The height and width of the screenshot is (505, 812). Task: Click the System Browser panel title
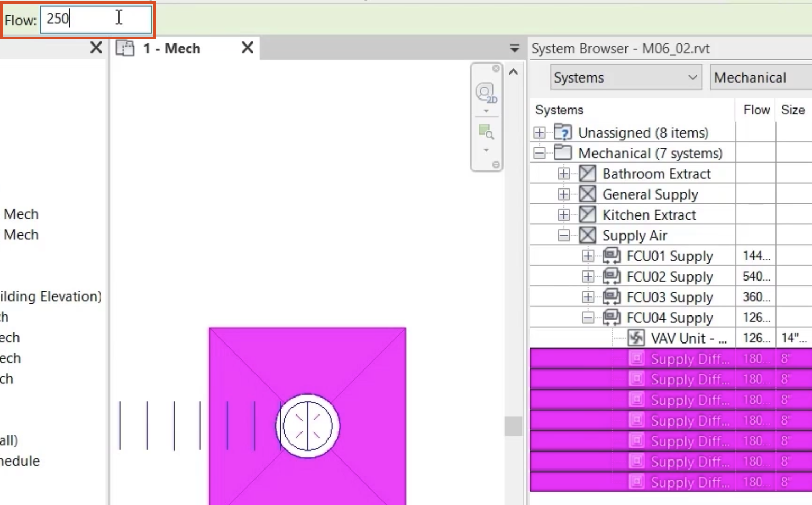[x=620, y=49]
